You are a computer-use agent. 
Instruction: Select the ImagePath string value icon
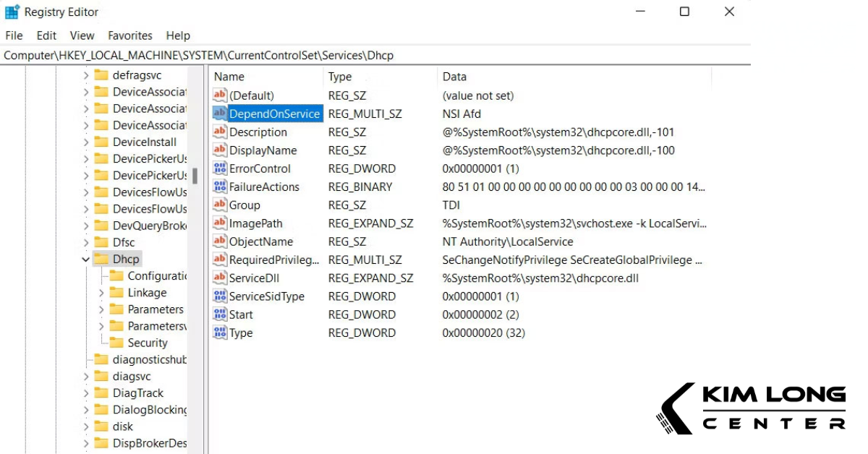(219, 223)
